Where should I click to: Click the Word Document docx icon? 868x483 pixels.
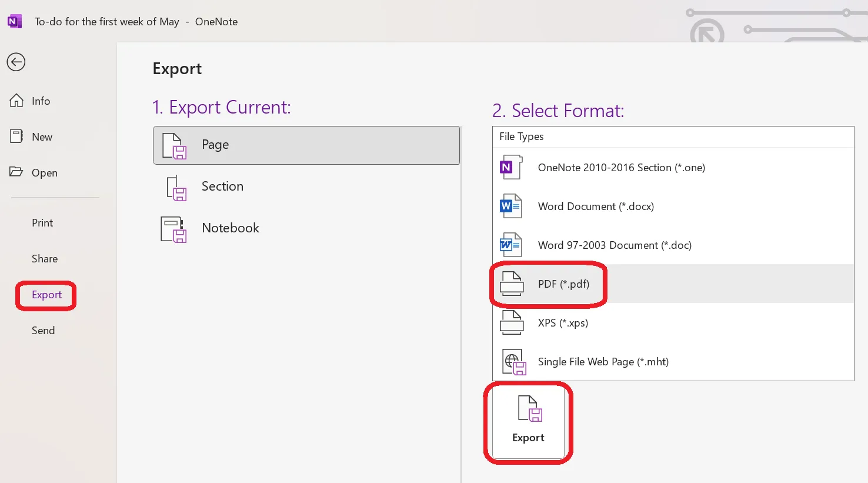510,206
